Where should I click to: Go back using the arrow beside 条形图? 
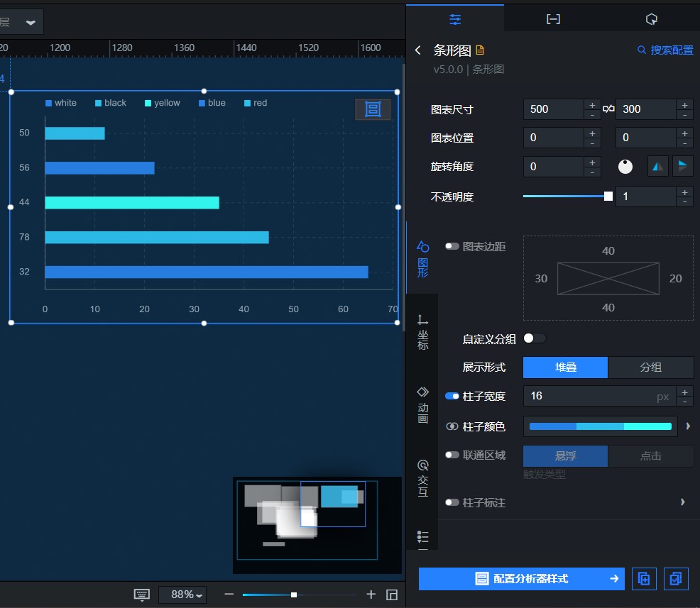418,50
